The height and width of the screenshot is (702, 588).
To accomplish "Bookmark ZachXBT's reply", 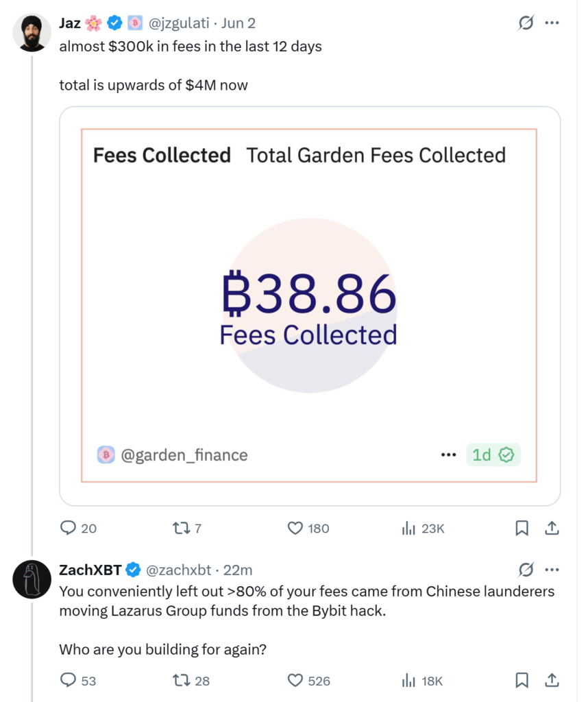I will [522, 681].
